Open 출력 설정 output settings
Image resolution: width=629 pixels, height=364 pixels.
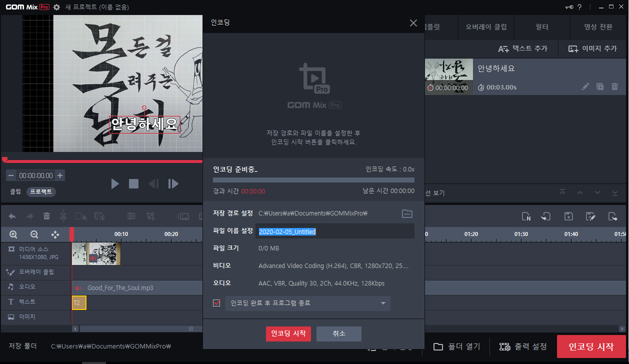(523, 346)
